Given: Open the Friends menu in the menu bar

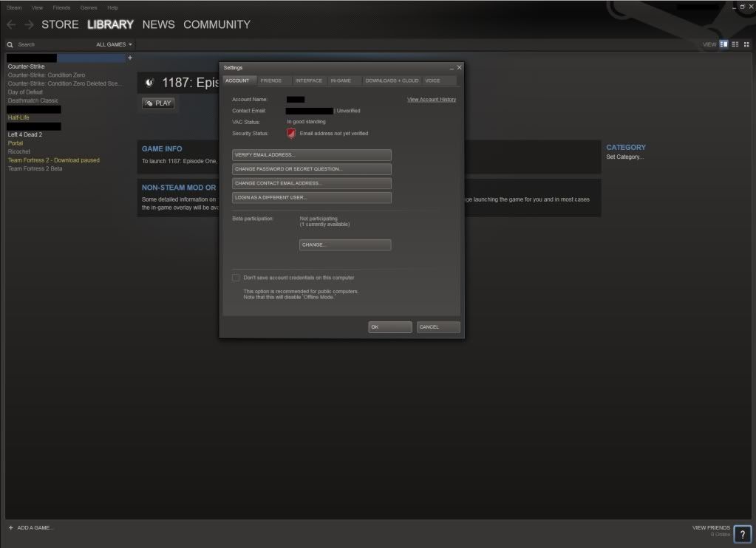Looking at the screenshot, I should (61, 7).
